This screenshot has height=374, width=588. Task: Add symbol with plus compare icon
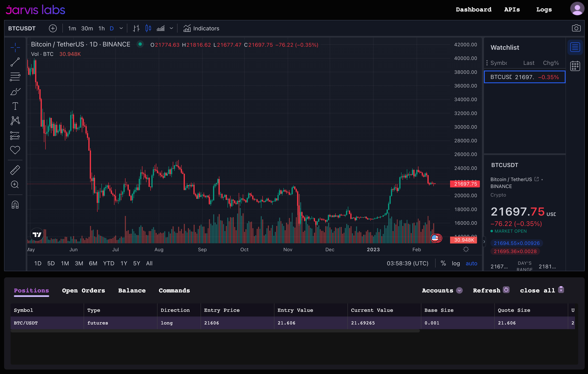coord(53,28)
